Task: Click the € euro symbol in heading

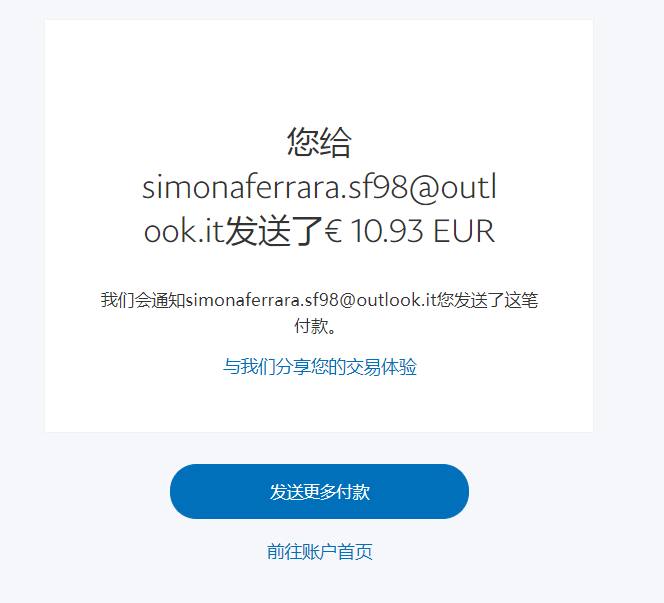Action: tap(334, 231)
